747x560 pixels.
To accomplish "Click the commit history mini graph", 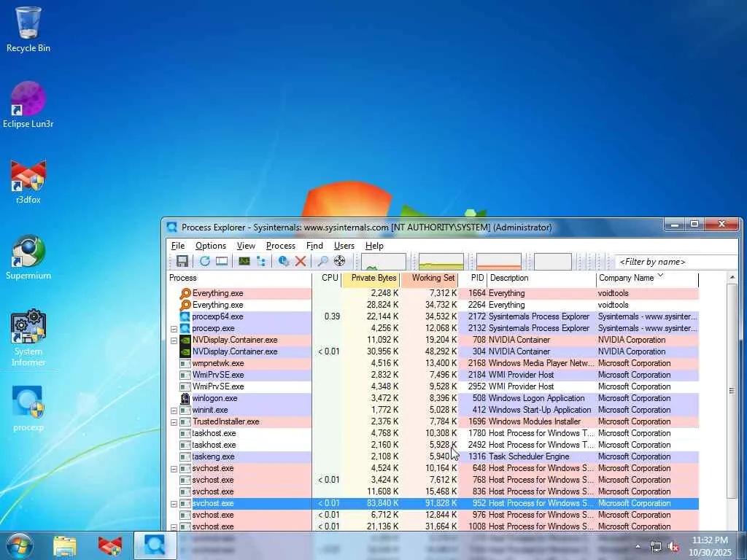I will pyautogui.click(x=441, y=262).
